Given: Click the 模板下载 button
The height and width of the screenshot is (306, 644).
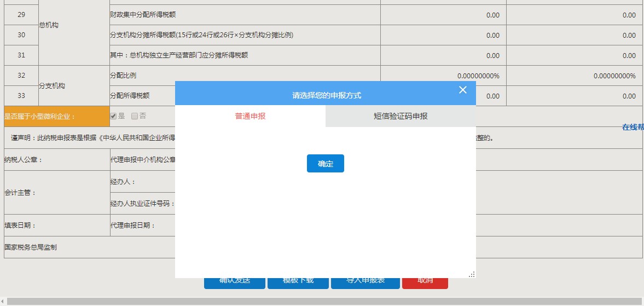Looking at the screenshot, I should (x=298, y=282).
